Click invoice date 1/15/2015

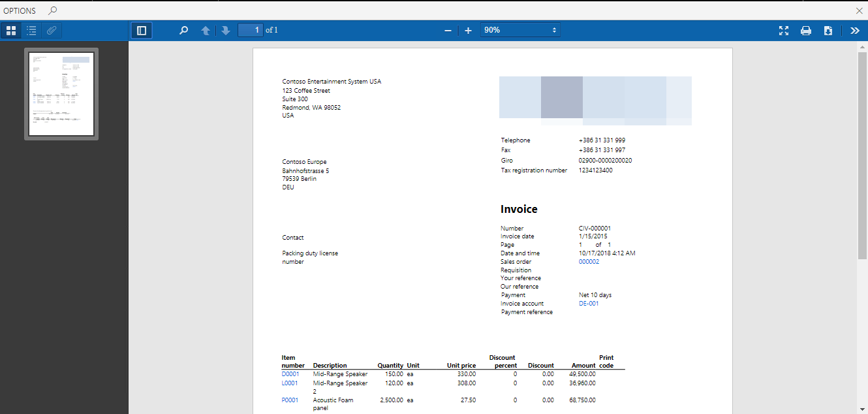point(593,236)
